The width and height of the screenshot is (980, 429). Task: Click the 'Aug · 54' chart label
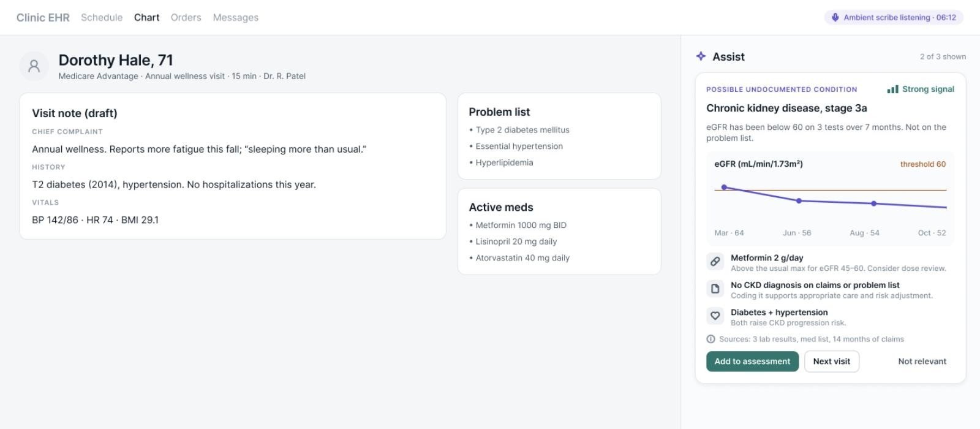point(864,233)
